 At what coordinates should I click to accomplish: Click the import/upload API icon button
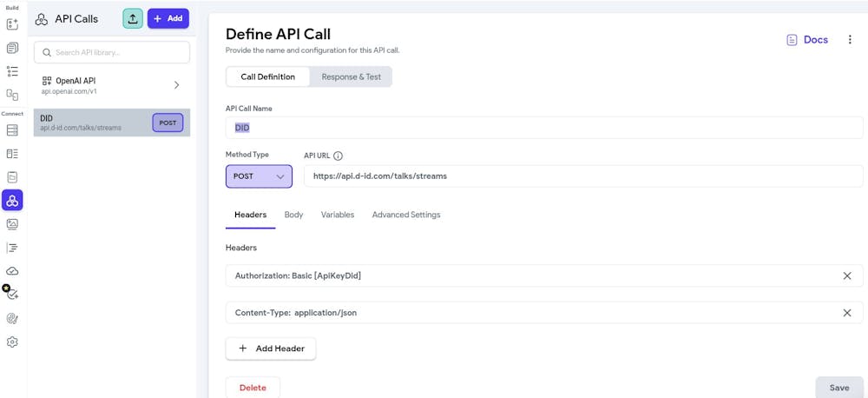pyautogui.click(x=133, y=18)
